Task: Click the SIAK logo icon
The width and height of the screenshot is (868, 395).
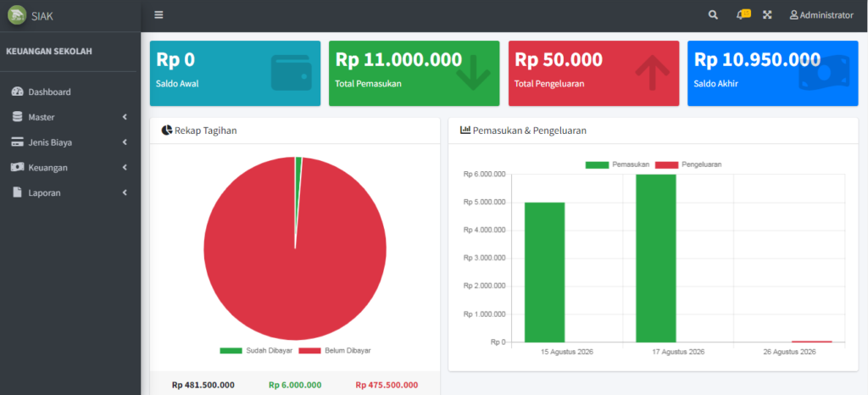Action: pos(17,15)
